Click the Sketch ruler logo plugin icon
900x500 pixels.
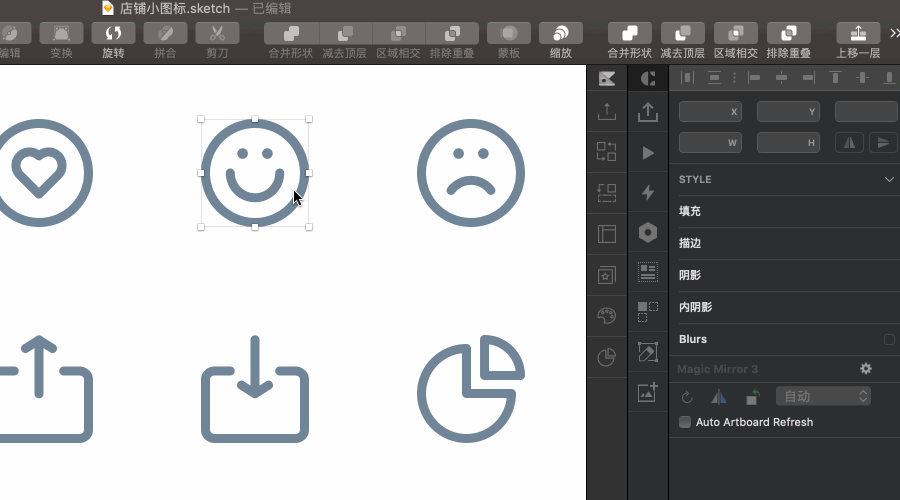[607, 79]
